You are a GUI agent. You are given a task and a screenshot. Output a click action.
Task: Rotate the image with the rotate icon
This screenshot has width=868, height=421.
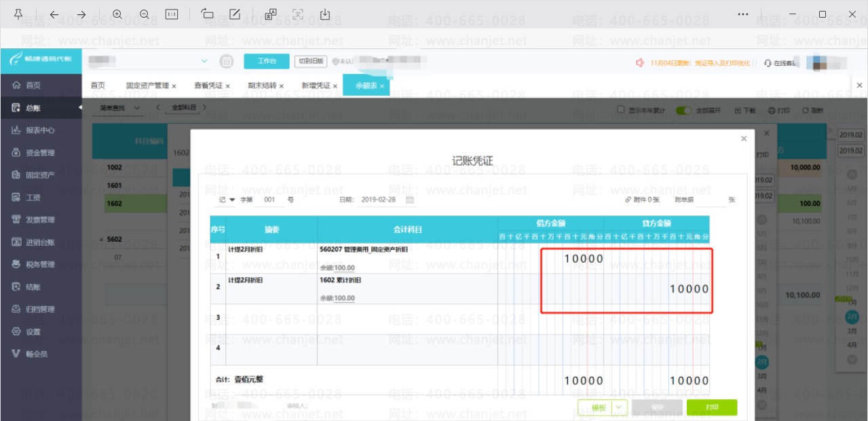coord(208,14)
